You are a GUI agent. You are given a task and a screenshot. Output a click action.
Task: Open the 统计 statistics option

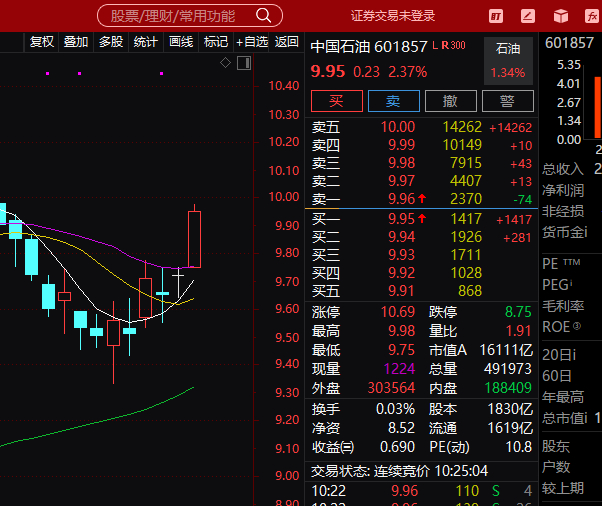(146, 41)
